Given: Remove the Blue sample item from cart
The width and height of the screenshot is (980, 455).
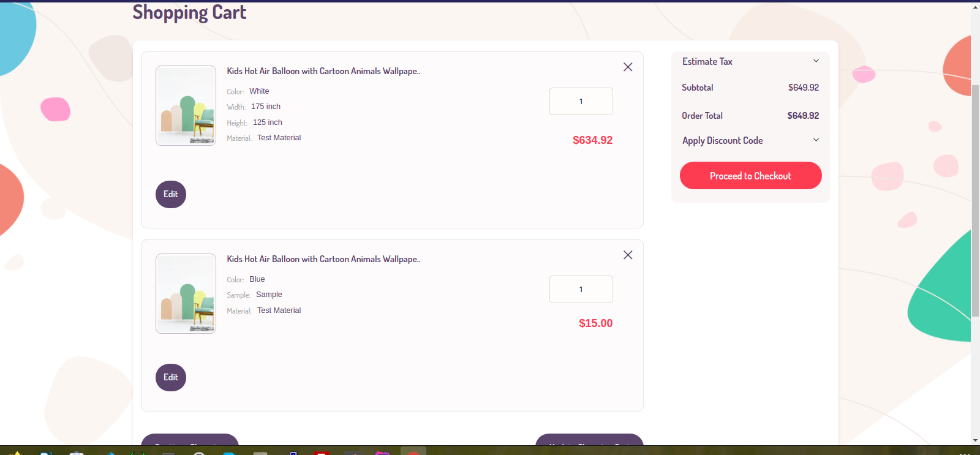Looking at the screenshot, I should tap(628, 255).
